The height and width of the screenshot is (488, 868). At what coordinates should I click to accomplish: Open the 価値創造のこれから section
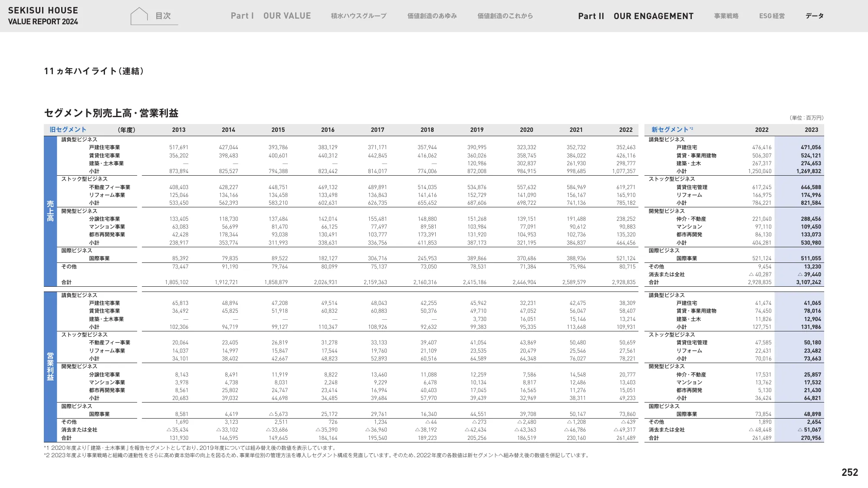coord(504,16)
